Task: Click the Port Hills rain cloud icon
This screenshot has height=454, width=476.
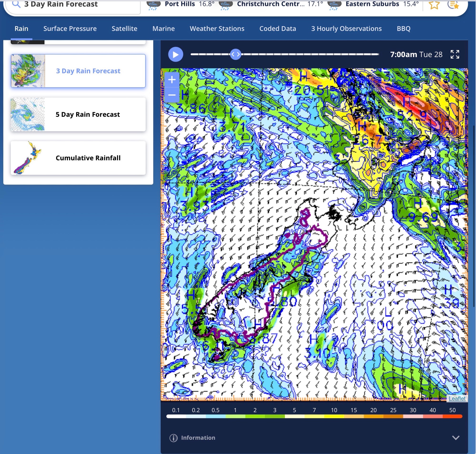Action: [x=153, y=5]
